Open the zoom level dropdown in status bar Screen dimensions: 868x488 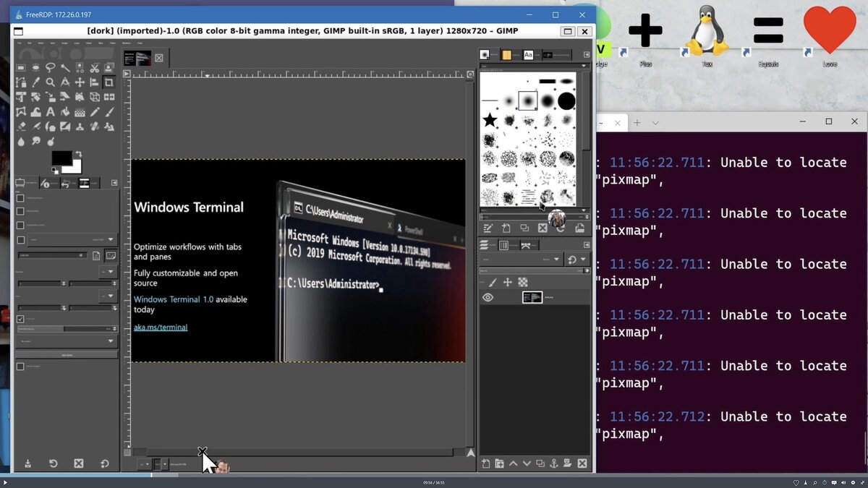161,464
